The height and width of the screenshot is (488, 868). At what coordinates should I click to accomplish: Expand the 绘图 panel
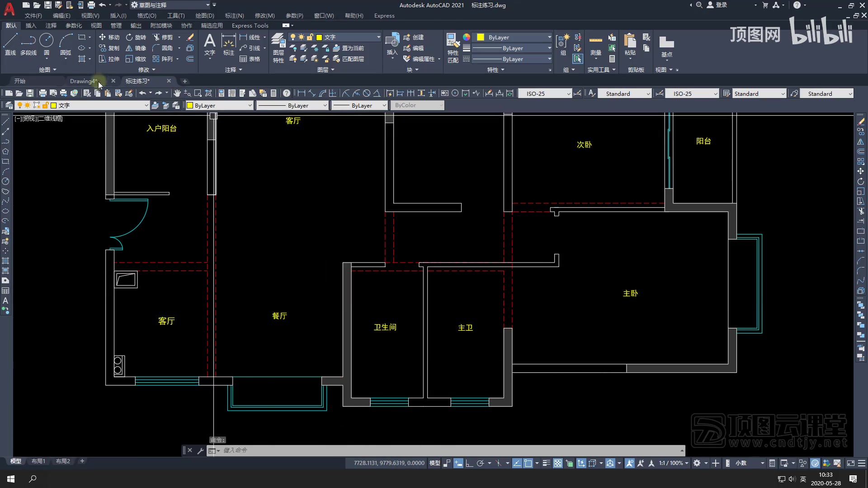coord(47,70)
